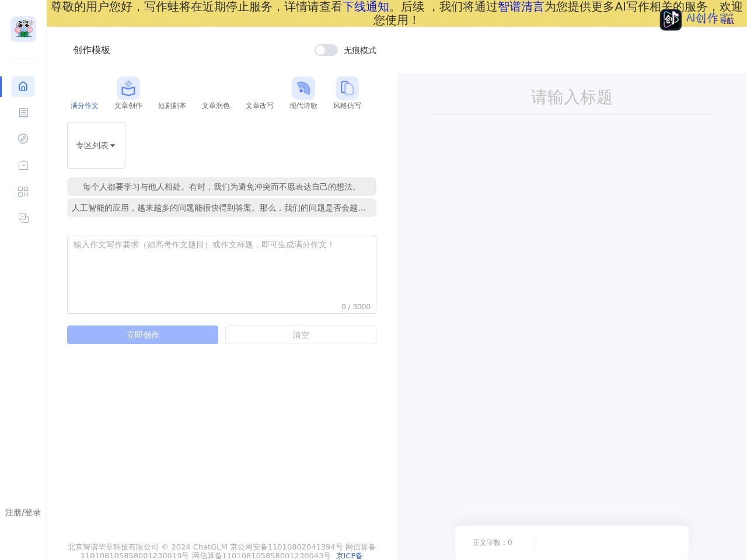Open the folder sidebar icon
The height and width of the screenshot is (560, 747).
[x=23, y=165]
